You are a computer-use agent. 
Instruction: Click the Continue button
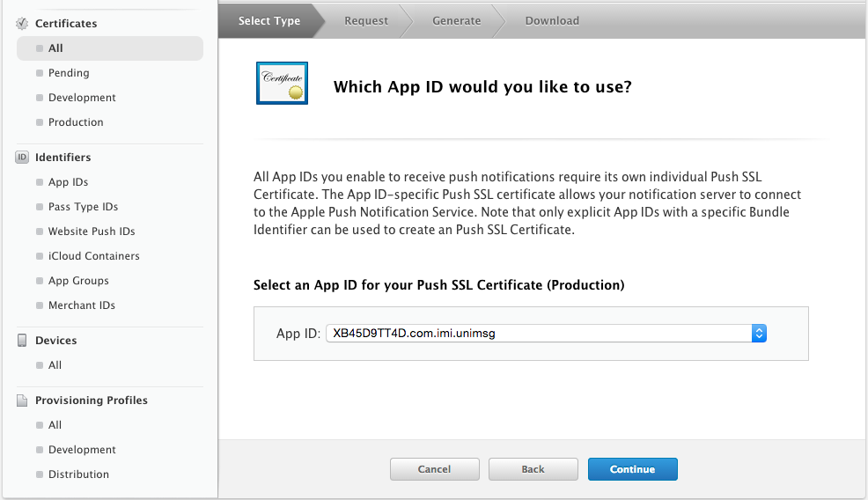pyautogui.click(x=633, y=469)
